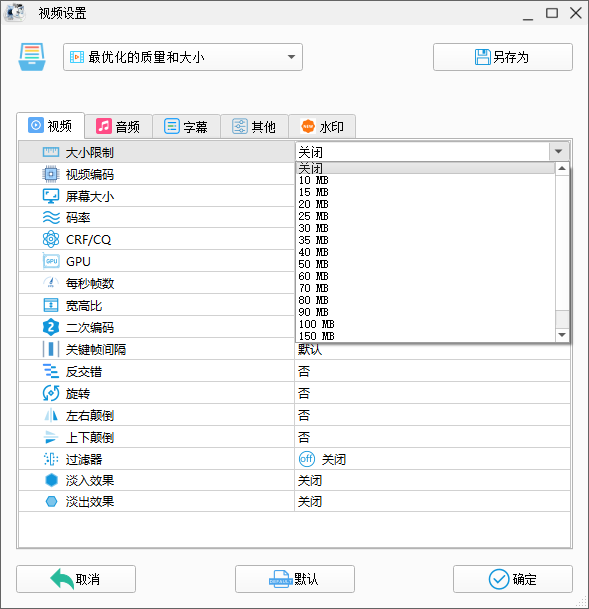Click the monitor icon for 屏幕大小

(x=51, y=196)
